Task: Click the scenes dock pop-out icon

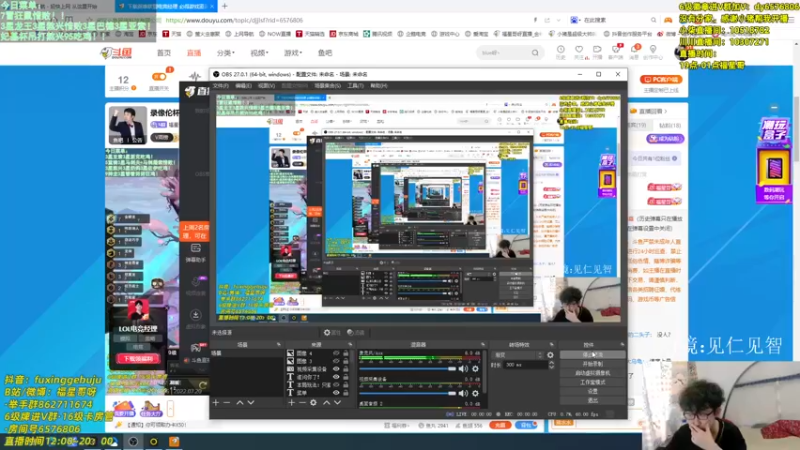Action: pos(279,345)
